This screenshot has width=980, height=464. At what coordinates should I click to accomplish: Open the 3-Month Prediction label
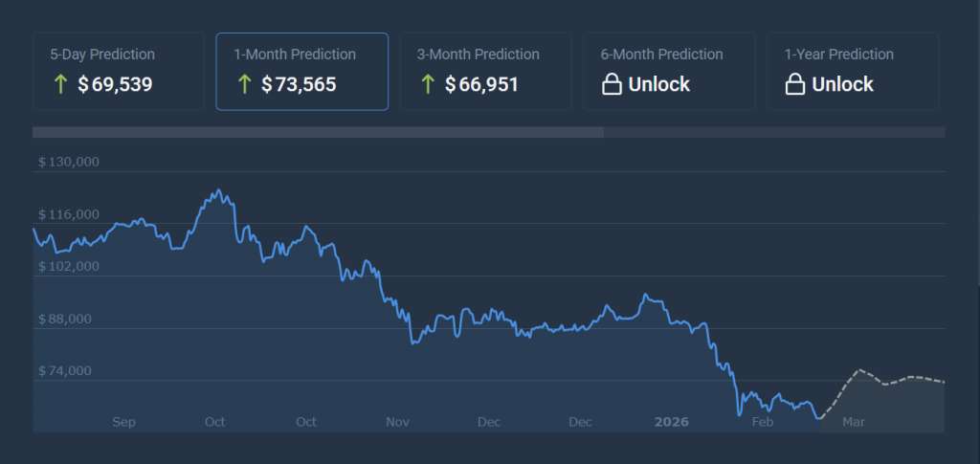(478, 55)
